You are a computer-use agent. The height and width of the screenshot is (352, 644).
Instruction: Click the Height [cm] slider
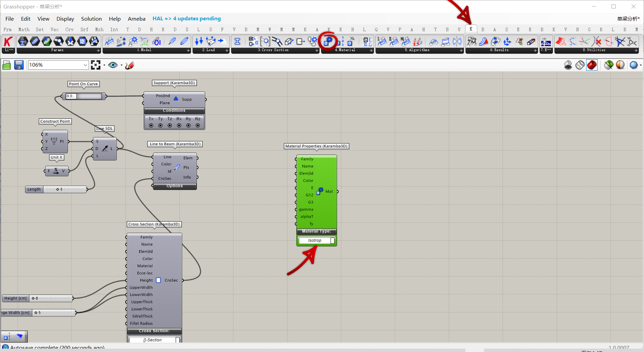51,298
